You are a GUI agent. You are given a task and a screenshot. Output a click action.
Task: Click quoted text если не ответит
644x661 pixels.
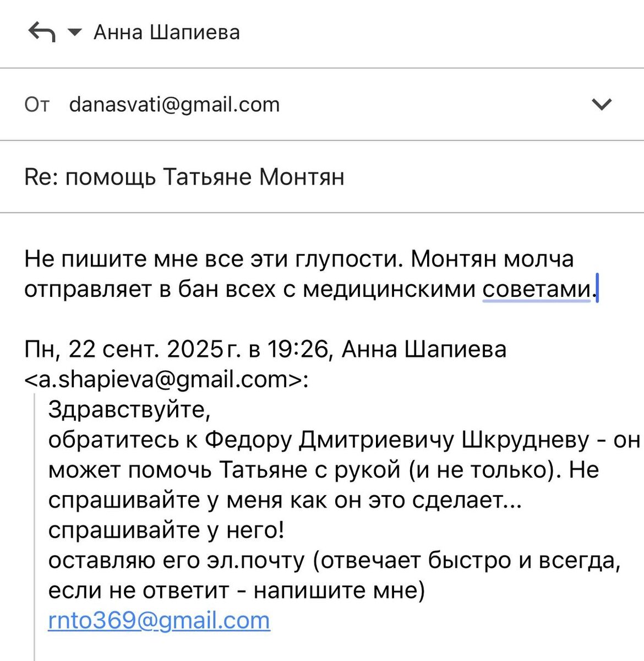[x=139, y=590]
